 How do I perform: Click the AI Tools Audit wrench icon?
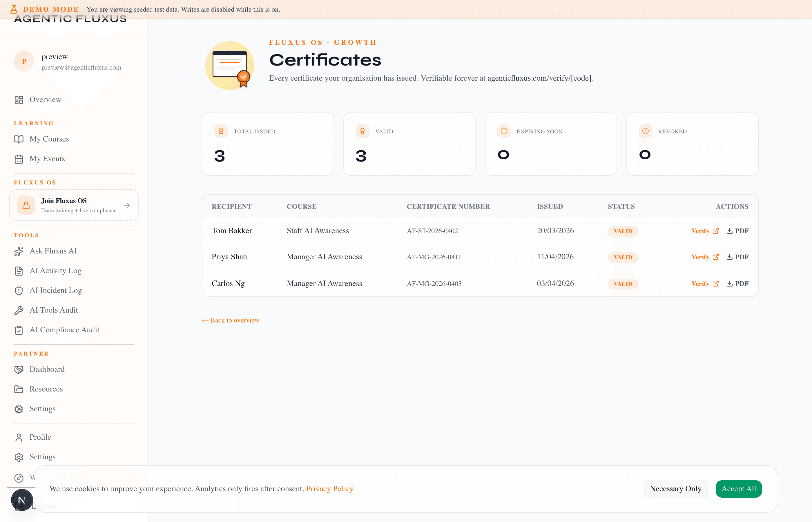click(x=19, y=310)
